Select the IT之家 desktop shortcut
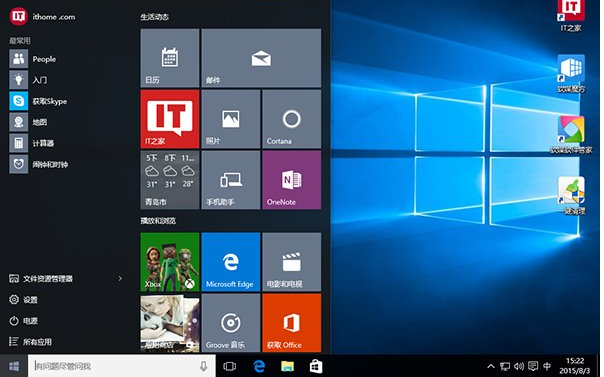Image resolution: width=604 pixels, height=377 pixels. tap(571, 15)
